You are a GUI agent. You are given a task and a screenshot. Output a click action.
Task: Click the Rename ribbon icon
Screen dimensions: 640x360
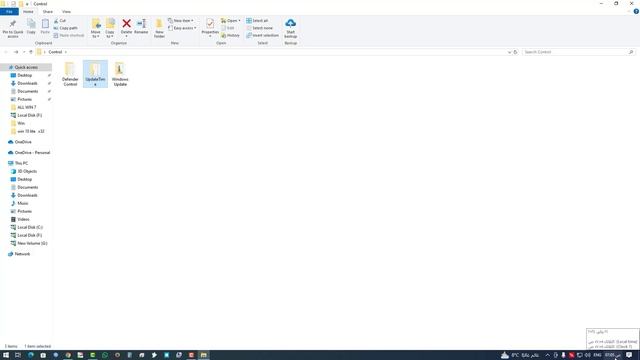(x=141, y=27)
